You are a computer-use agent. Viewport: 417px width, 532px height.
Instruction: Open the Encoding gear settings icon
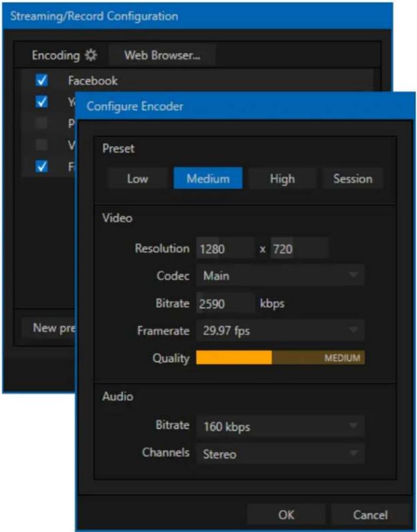click(x=90, y=55)
